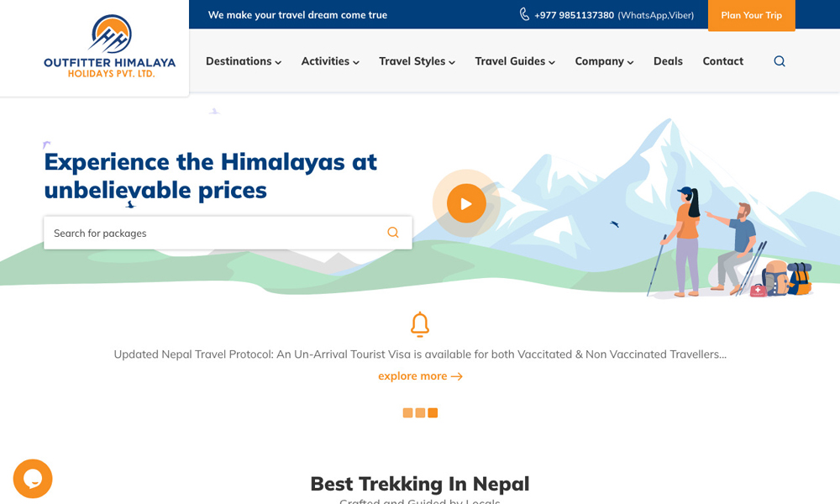Click the phone icon in top bar

[524, 14]
